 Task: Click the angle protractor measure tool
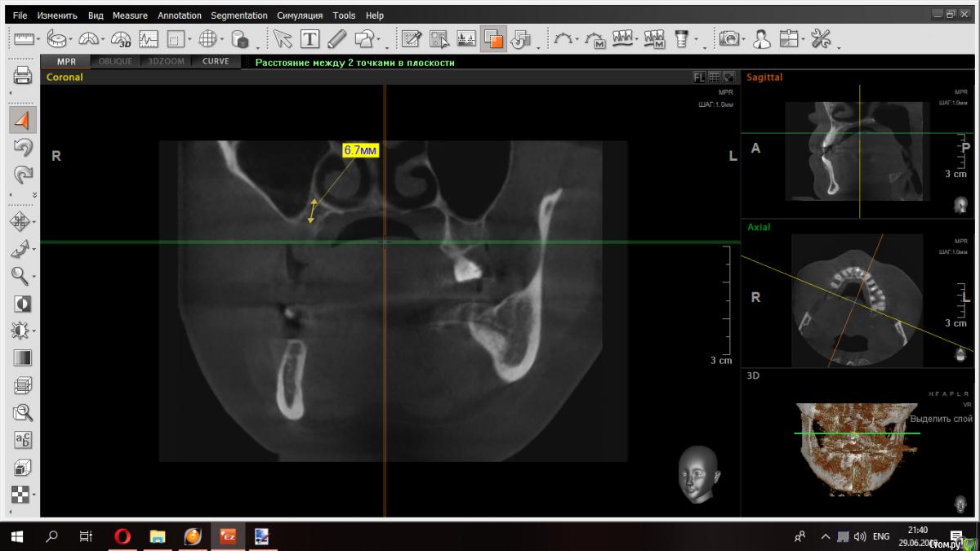pos(88,38)
